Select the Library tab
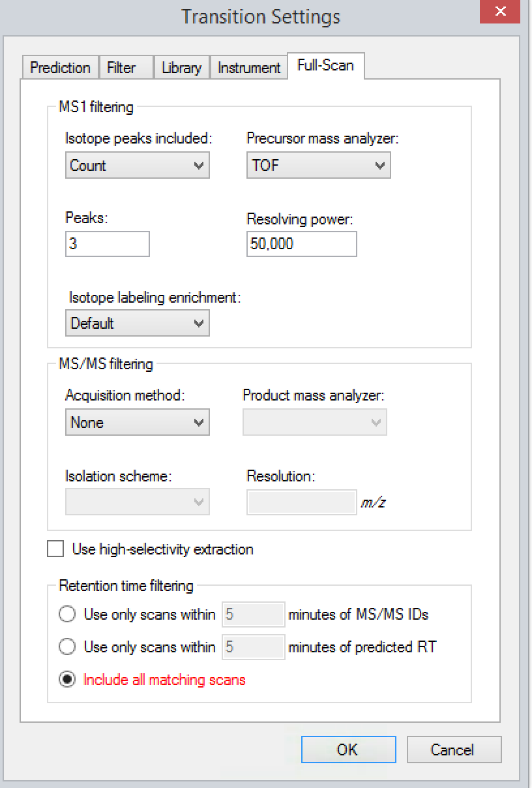This screenshot has width=532, height=788. coord(181,68)
